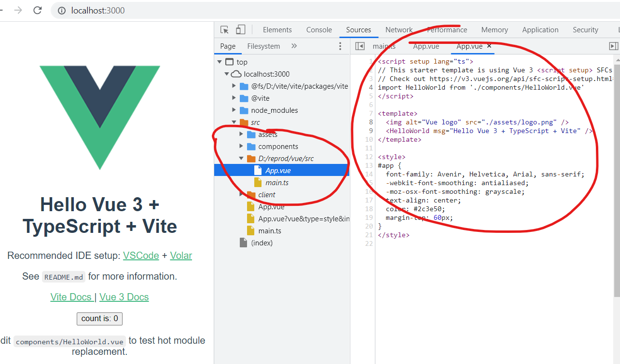The width and height of the screenshot is (620, 364).
Task: Open non-italic main.ts file in tree
Action: [270, 231]
